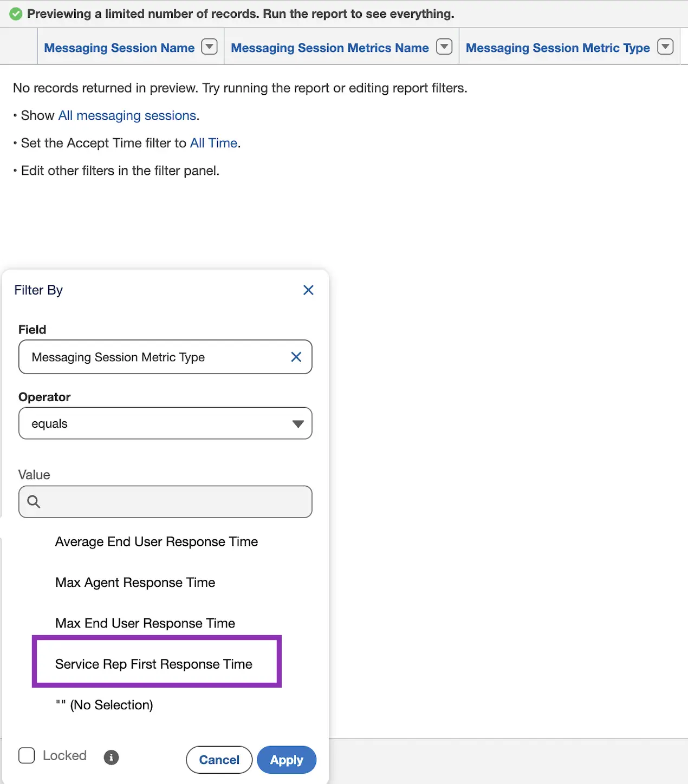The width and height of the screenshot is (688, 784).
Task: Click the info icon next to Locked
Action: coord(111,757)
